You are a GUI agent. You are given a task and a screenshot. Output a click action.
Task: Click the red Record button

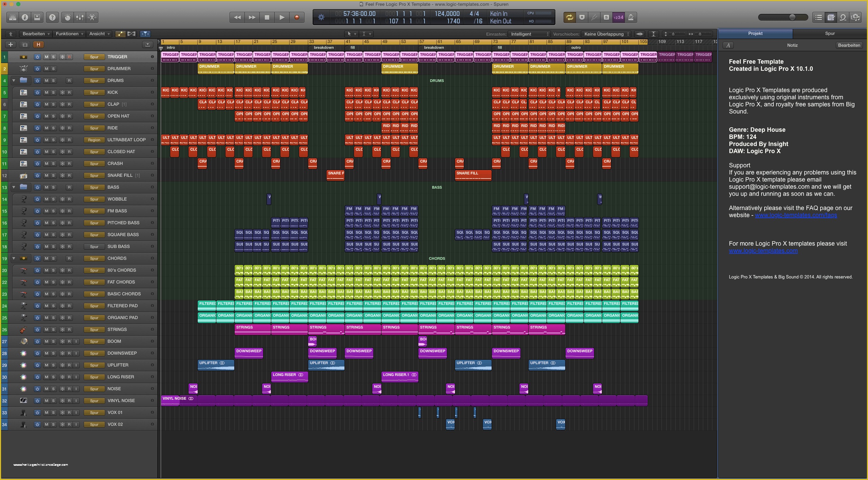[x=297, y=17]
